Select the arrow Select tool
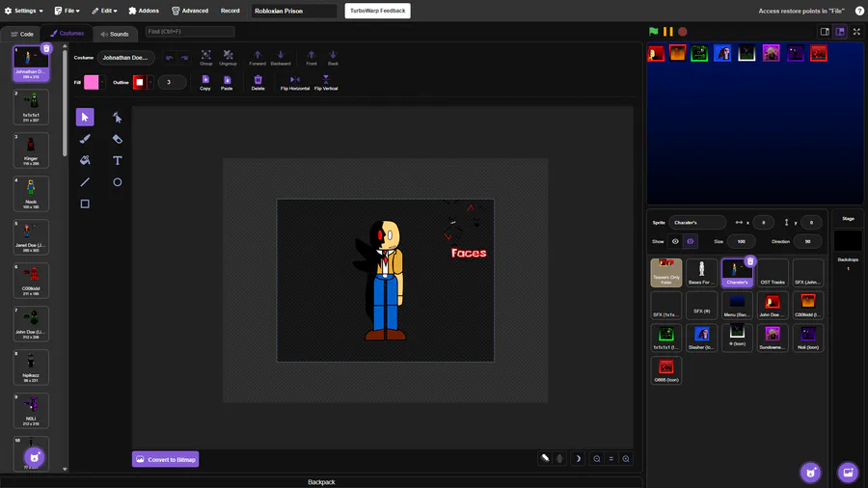 [x=85, y=118]
